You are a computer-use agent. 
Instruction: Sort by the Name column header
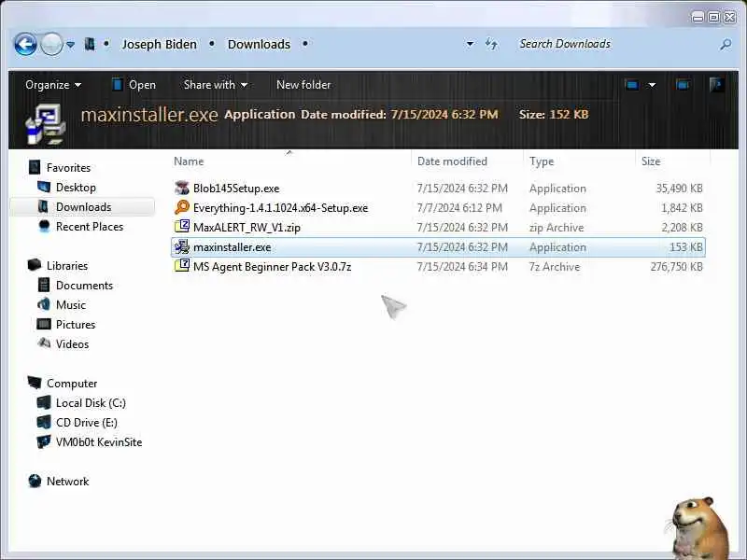[x=290, y=161]
